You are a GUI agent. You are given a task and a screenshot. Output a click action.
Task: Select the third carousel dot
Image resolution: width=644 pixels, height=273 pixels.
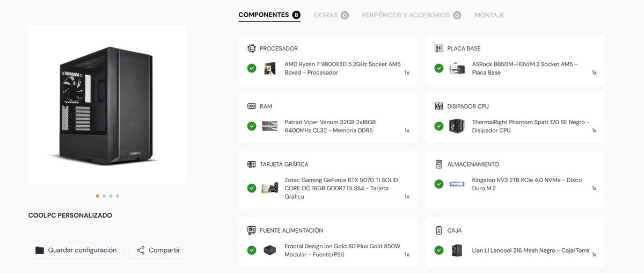pos(111,196)
